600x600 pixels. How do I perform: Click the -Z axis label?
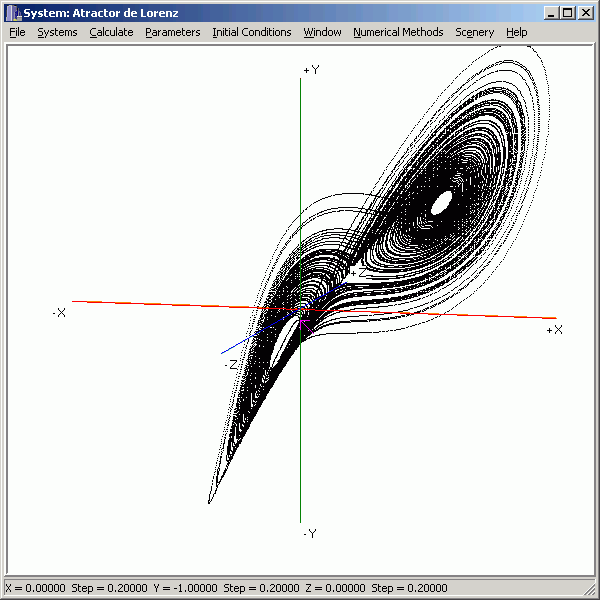coord(230,365)
